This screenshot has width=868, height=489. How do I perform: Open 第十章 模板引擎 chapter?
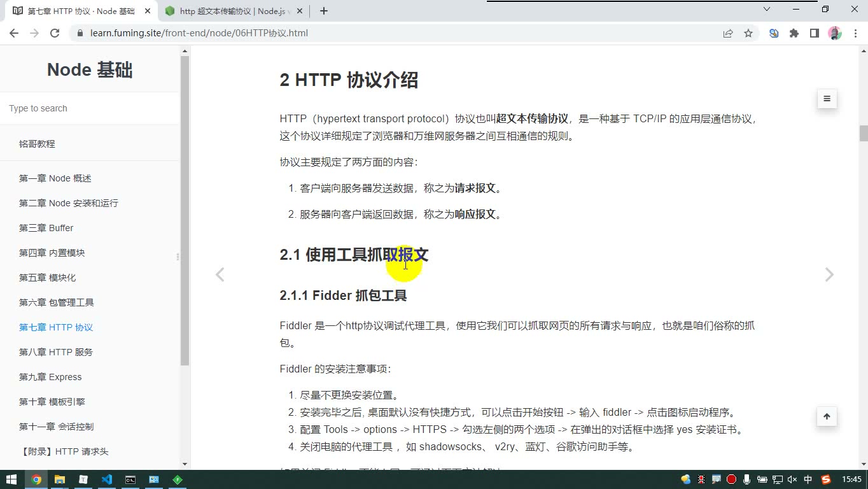[52, 402]
